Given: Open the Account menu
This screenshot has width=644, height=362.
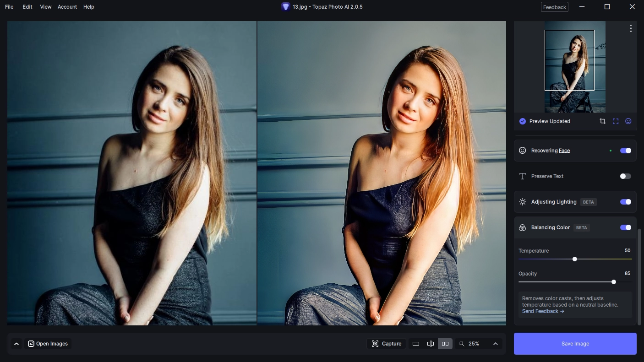Looking at the screenshot, I should (67, 7).
